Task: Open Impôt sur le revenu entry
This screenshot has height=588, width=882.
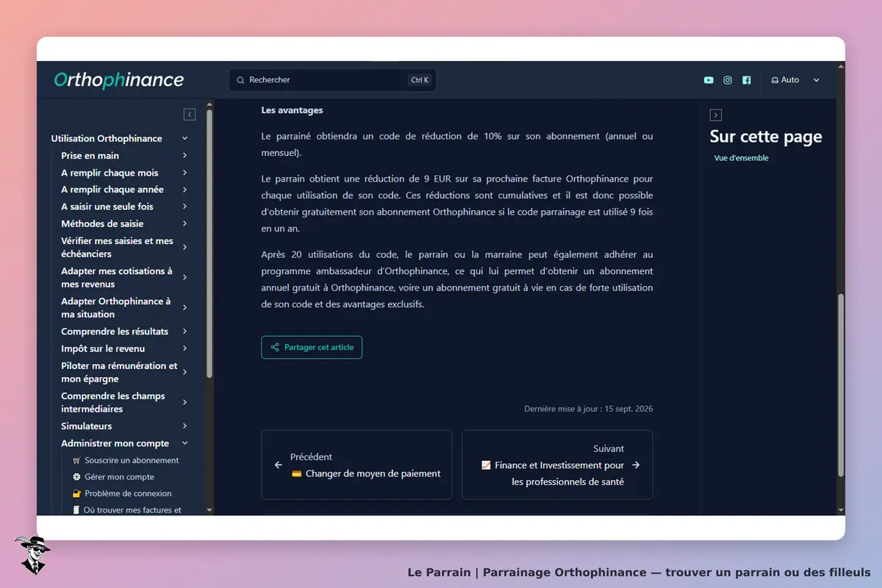Action: click(x=103, y=348)
